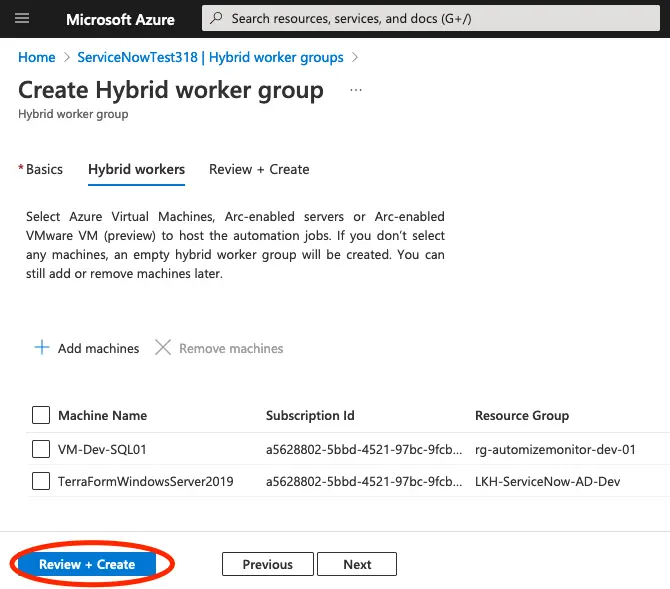This screenshot has height=589, width=670.
Task: Click the Previous button
Action: click(267, 564)
